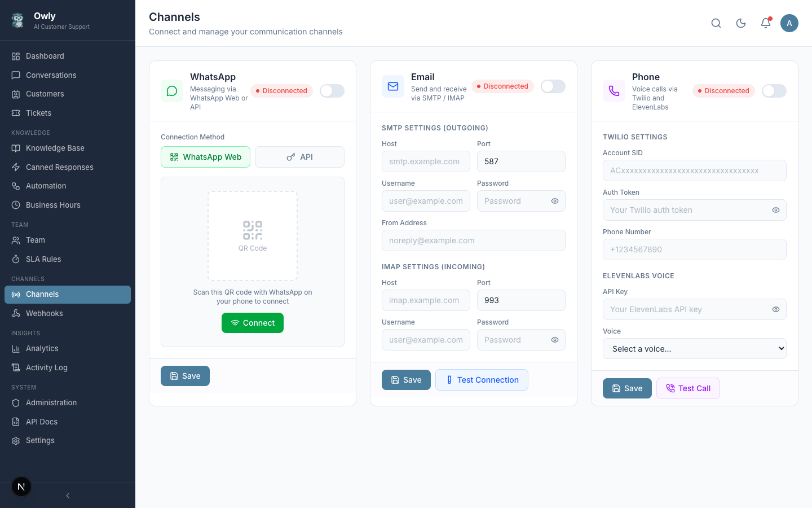Switch to the API connection method
812x508 pixels.
(299, 157)
